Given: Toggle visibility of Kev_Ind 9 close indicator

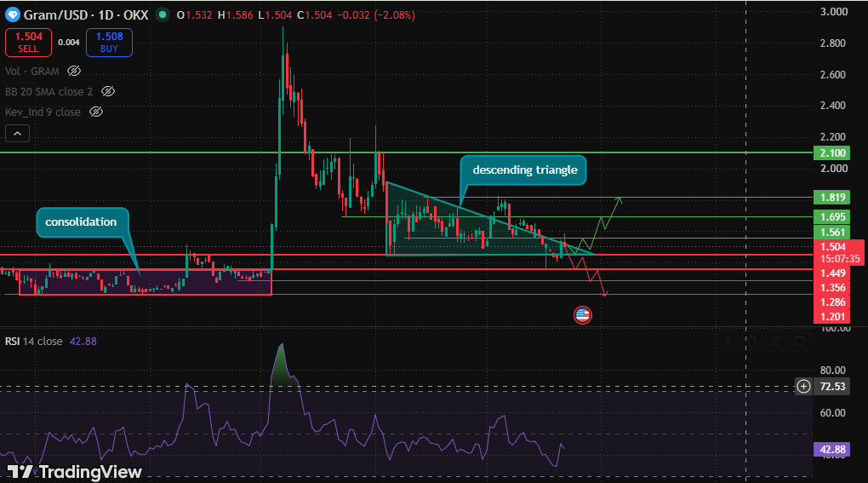Looking at the screenshot, I should click(x=96, y=112).
